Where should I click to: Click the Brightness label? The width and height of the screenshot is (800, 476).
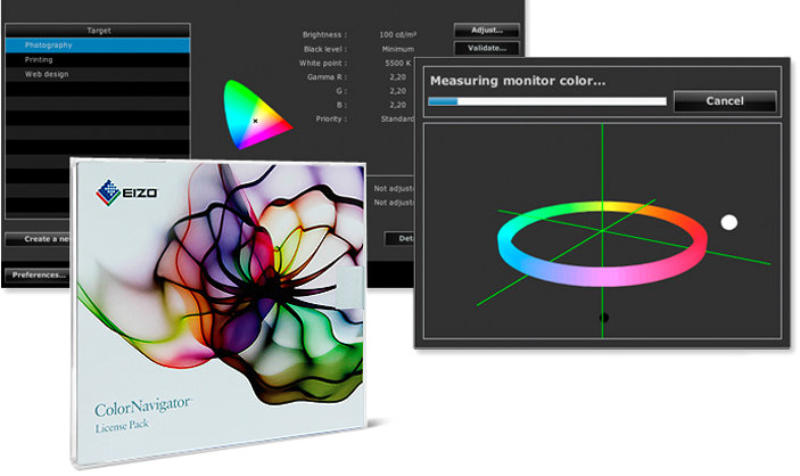tap(324, 35)
